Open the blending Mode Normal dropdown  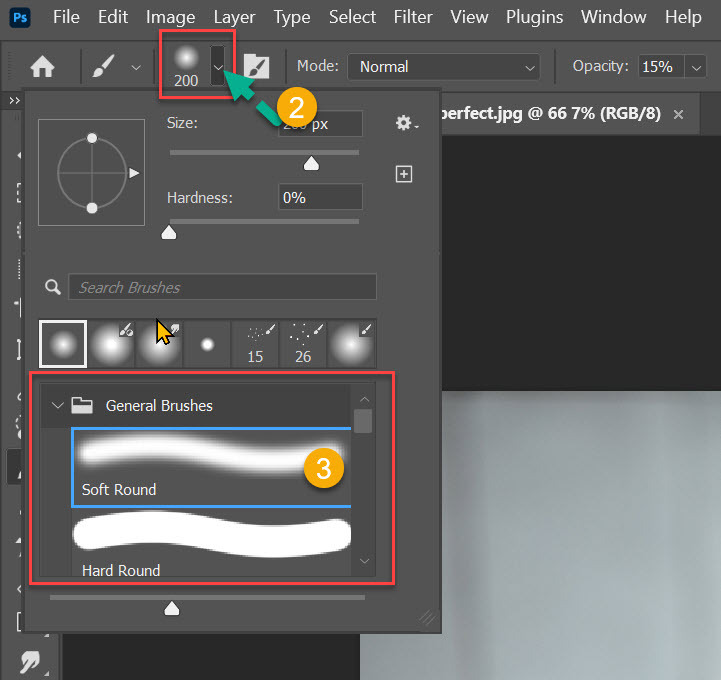point(443,67)
